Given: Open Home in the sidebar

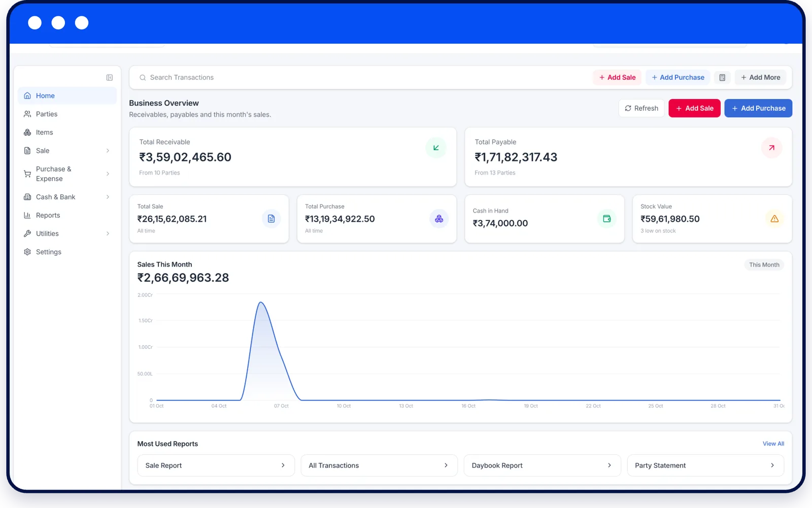Looking at the screenshot, I should pos(67,95).
